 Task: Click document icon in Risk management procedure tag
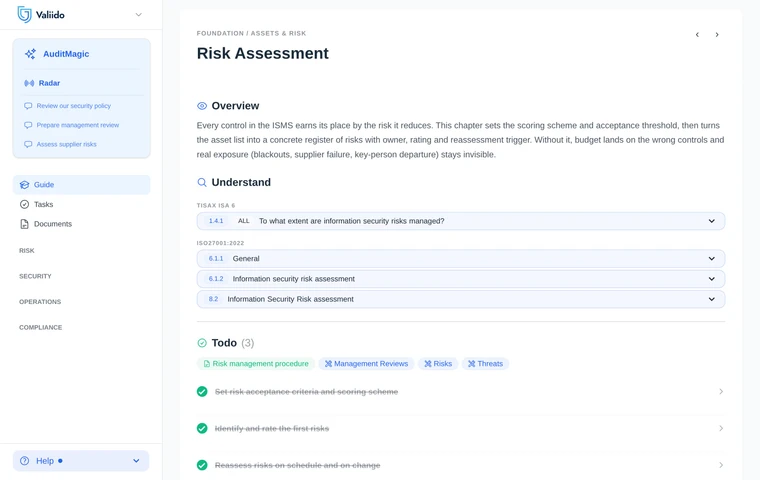(x=207, y=364)
